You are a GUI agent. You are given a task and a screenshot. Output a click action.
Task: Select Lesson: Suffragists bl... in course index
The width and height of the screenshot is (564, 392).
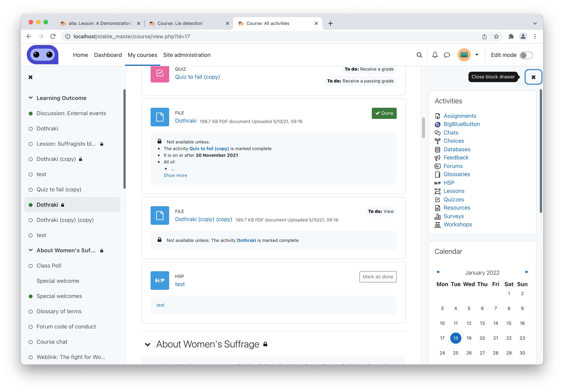(x=66, y=144)
